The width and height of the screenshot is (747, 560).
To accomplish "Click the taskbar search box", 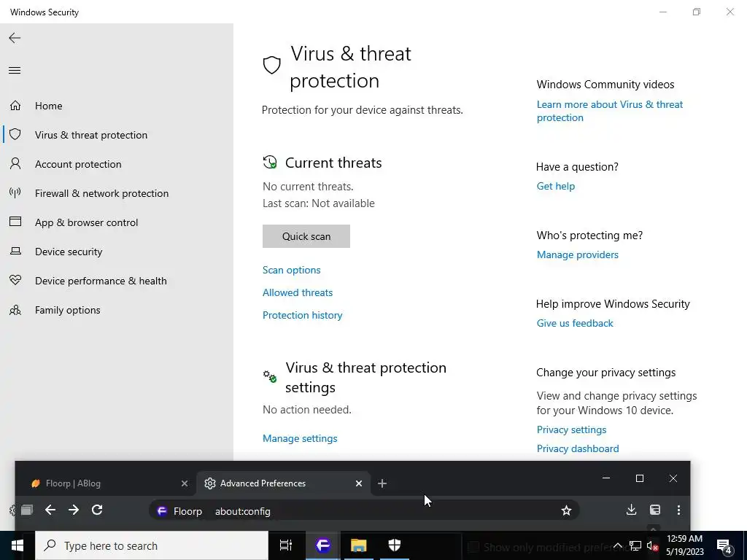I will (152, 545).
